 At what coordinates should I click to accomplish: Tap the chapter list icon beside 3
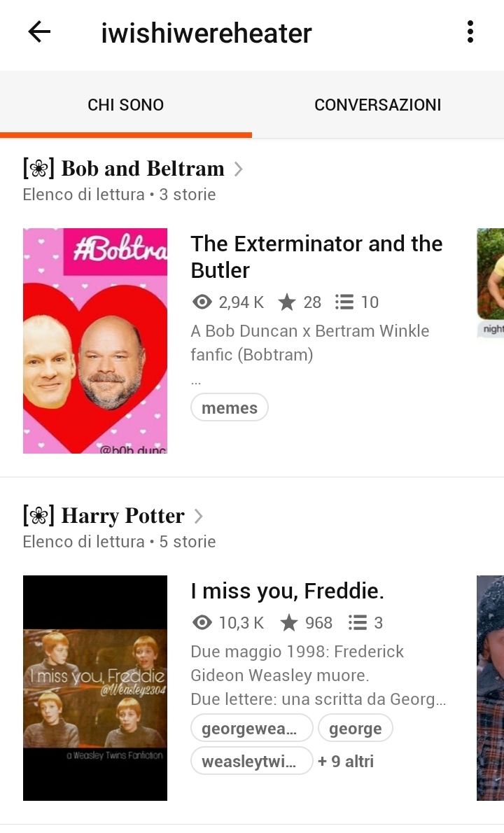358,622
